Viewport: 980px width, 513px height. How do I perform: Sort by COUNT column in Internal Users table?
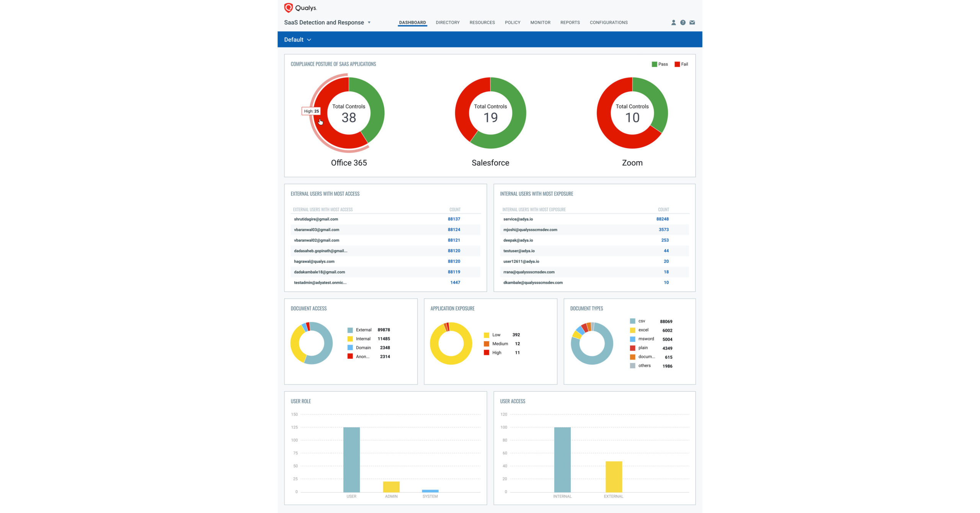point(663,210)
